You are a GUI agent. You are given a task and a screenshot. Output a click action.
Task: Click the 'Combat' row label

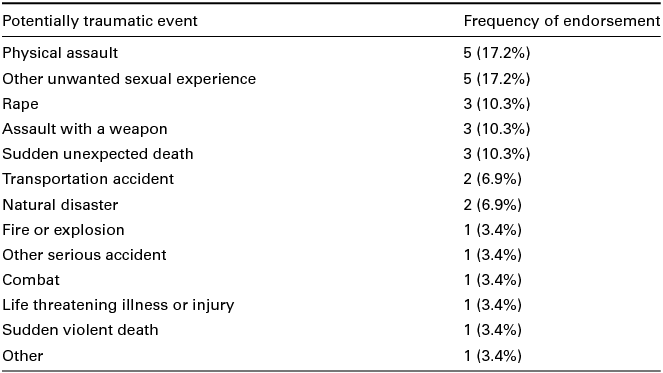(x=31, y=280)
